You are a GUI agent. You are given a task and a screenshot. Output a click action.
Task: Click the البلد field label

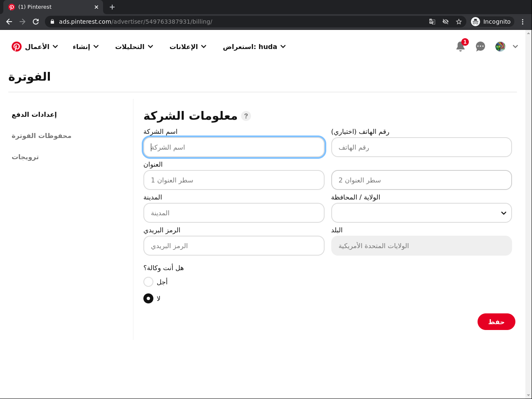tap(337, 230)
